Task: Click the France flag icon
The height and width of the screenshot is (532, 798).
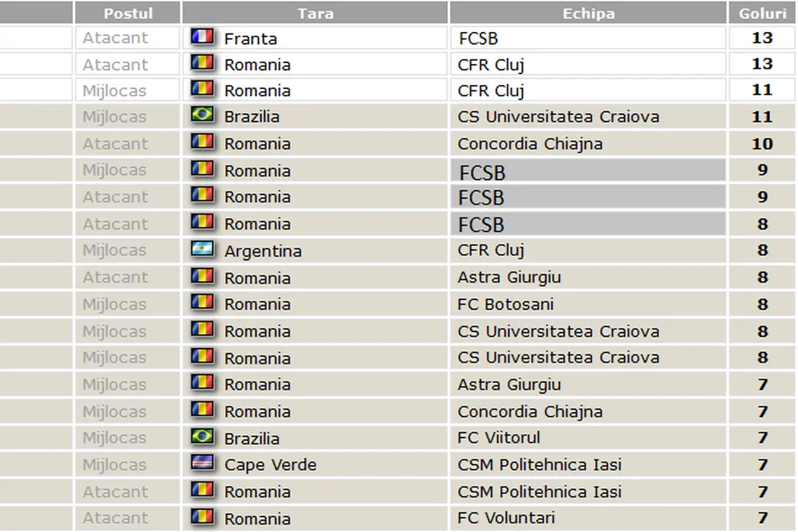Action: point(202,38)
